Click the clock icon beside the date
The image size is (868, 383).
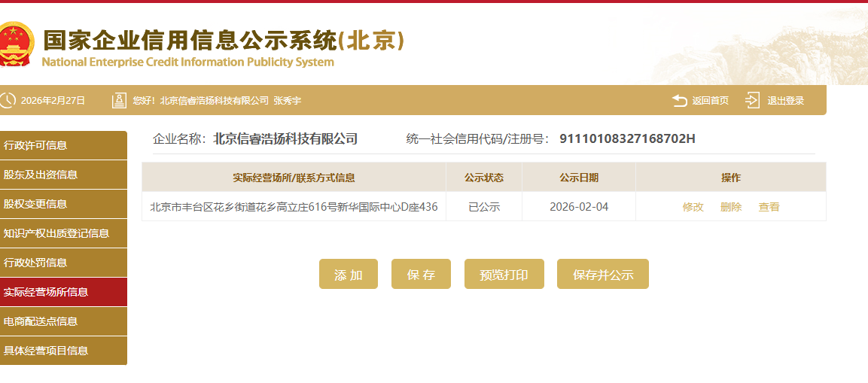[8, 100]
